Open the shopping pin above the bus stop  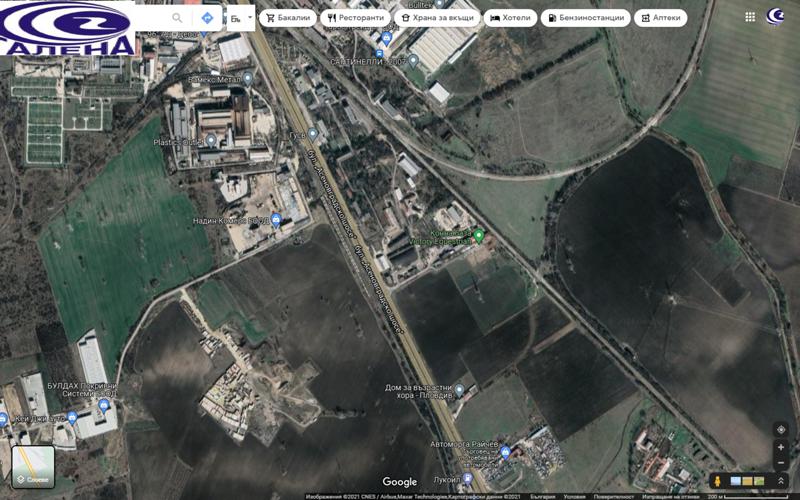tap(386, 37)
